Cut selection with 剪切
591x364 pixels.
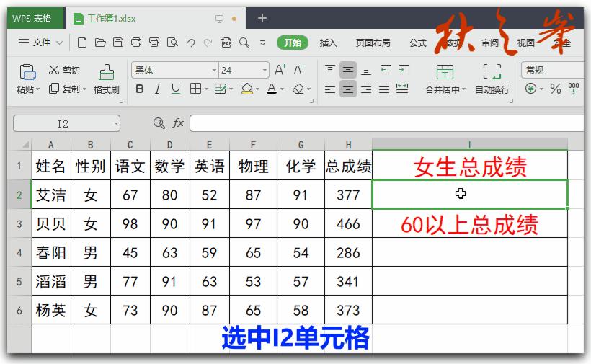pyautogui.click(x=64, y=70)
